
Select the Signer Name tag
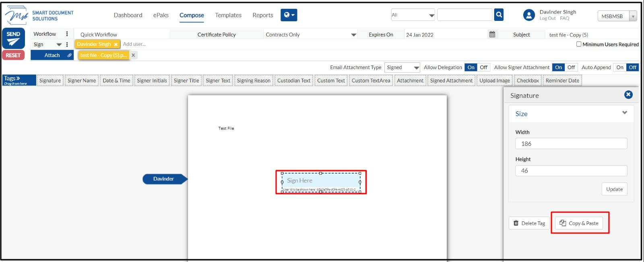point(82,80)
